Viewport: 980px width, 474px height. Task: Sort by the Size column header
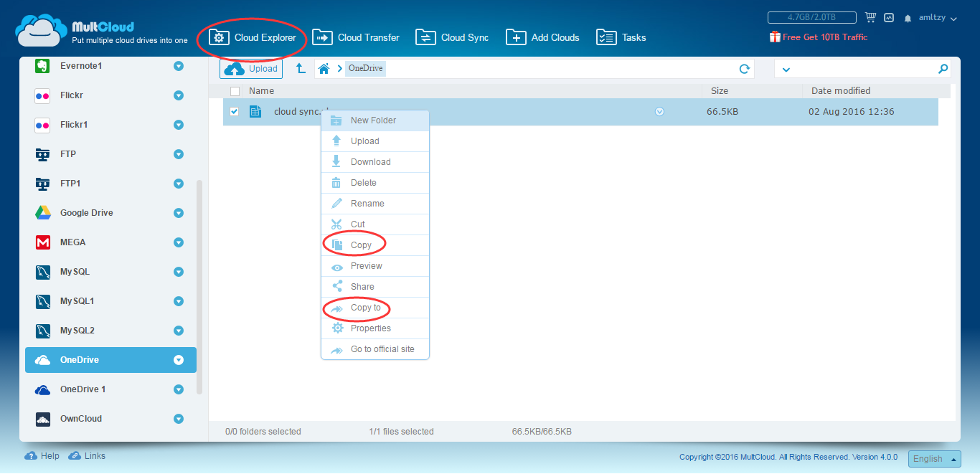click(x=720, y=91)
